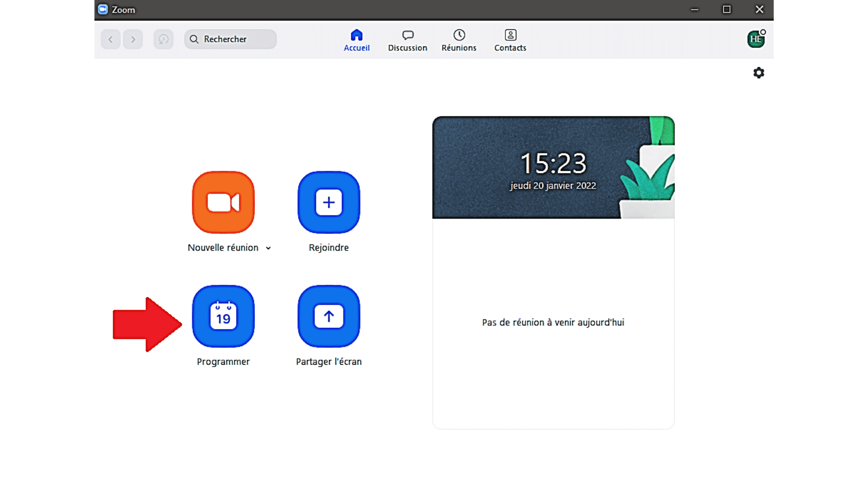Image resolution: width=868 pixels, height=488 pixels.
Task: Maximize the Zoom window
Action: tap(726, 9)
